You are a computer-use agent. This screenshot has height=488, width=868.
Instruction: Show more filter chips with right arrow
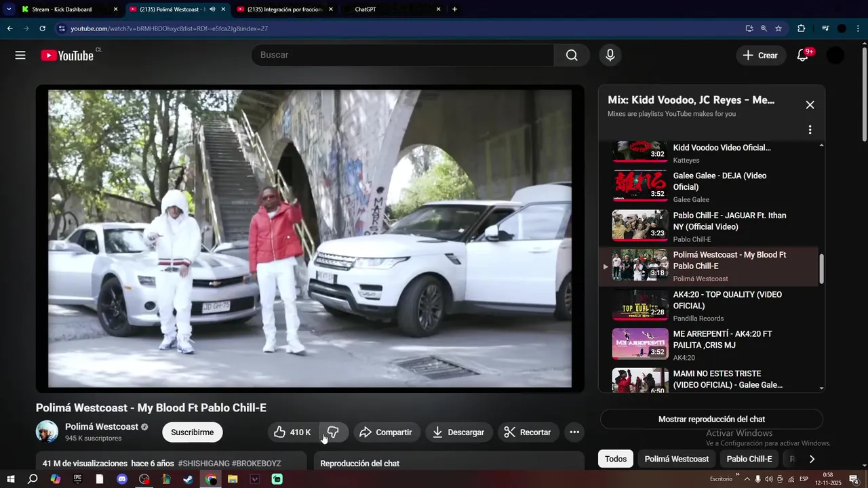[x=812, y=459]
